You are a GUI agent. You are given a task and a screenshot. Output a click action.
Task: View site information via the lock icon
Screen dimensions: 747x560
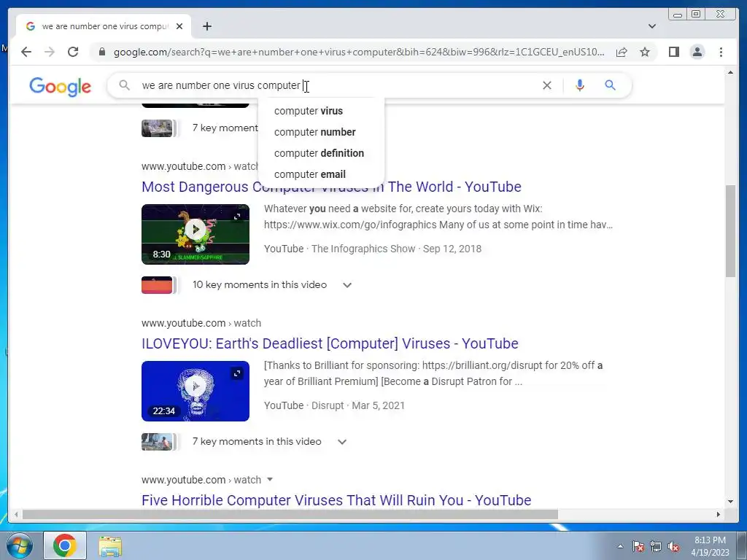[102, 52]
